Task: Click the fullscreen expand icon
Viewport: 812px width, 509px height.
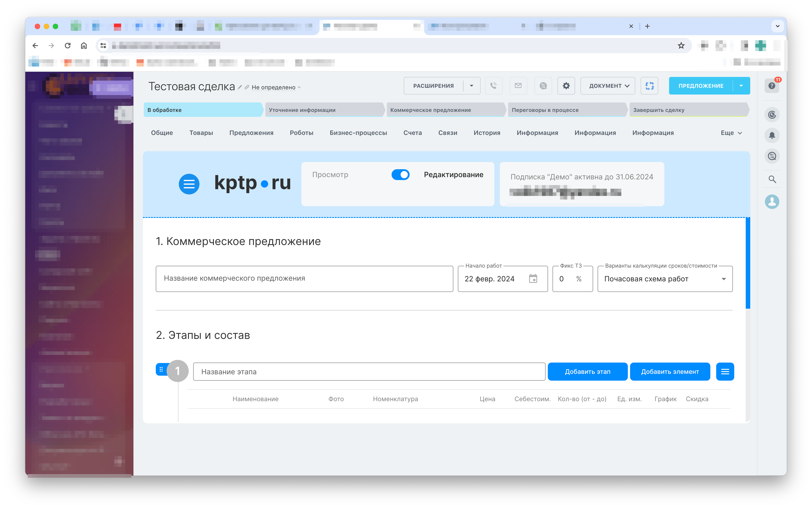Action: (649, 86)
